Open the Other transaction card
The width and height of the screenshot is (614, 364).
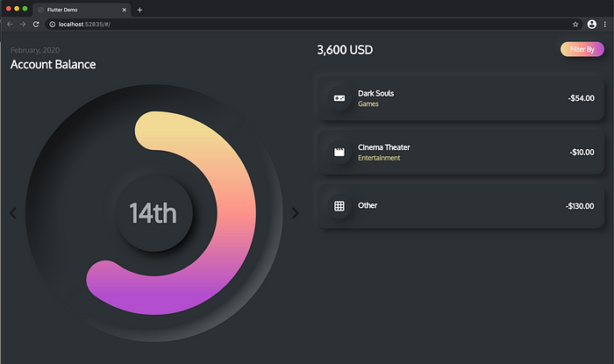click(x=460, y=206)
